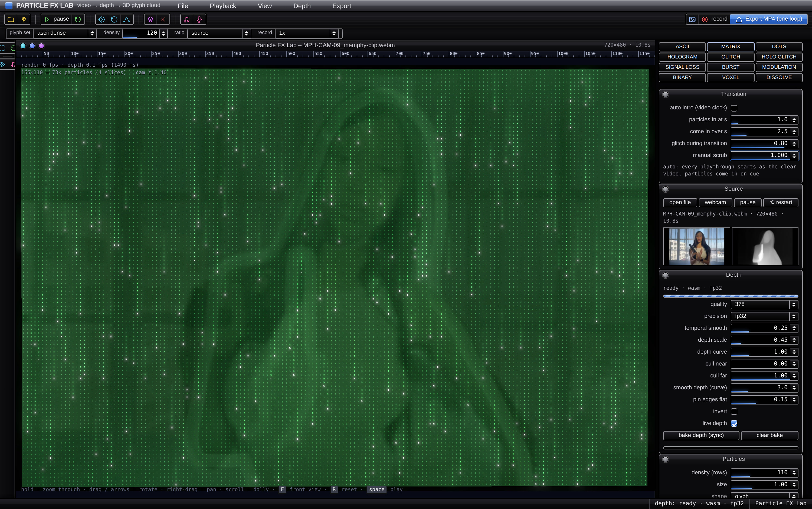Enable auto intro (video clock) checkbox
The image size is (812, 509).
click(x=734, y=108)
